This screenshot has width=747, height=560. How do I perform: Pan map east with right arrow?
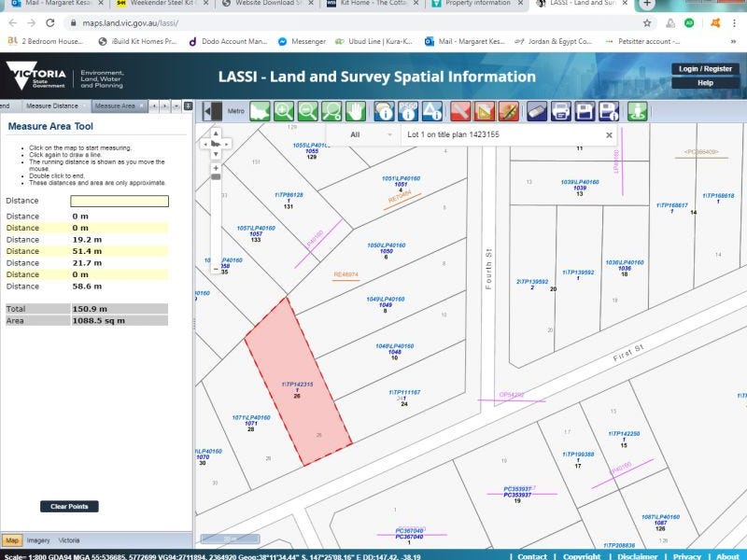click(227, 144)
